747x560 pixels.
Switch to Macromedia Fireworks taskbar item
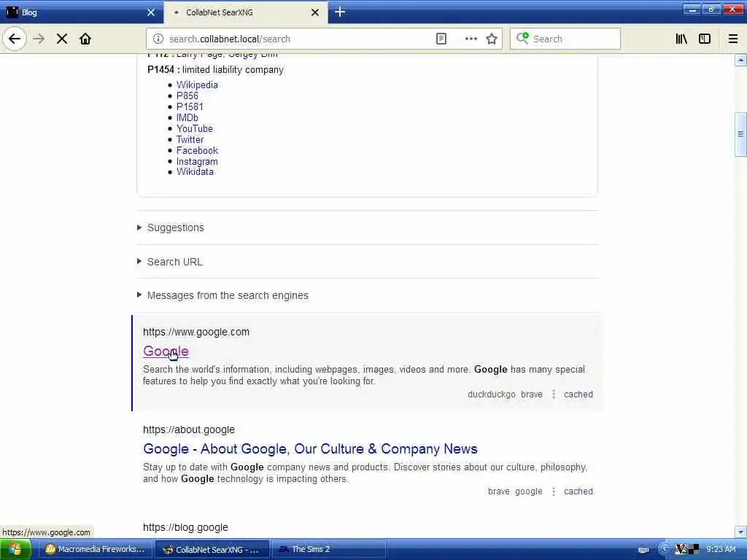[96, 550]
